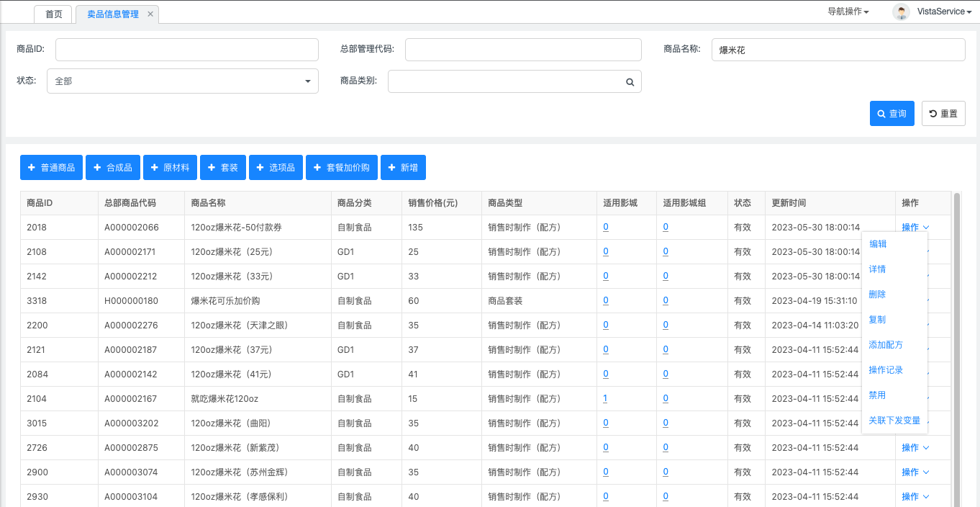This screenshot has height=507, width=980.
Task: Select 禁用 in the operations menu
Action: tap(878, 395)
